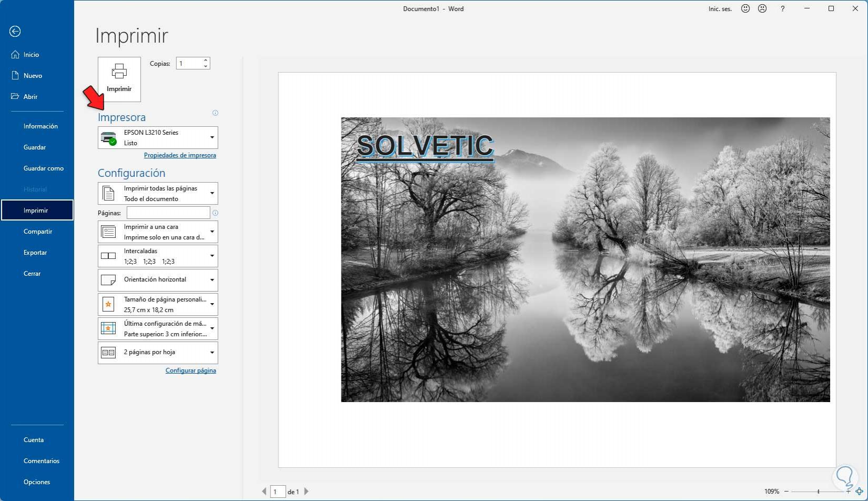Click the print preview image
The width and height of the screenshot is (868, 501).
[586, 259]
